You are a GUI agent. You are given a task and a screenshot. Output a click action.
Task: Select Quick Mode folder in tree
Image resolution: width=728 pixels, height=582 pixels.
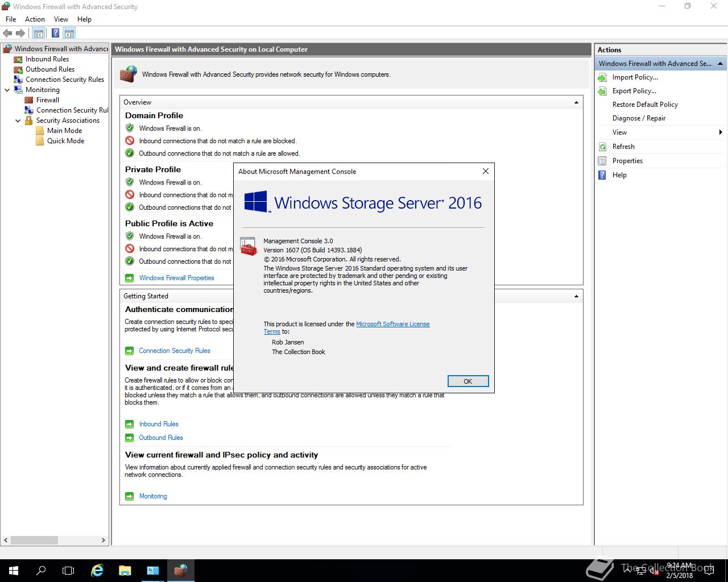65,141
